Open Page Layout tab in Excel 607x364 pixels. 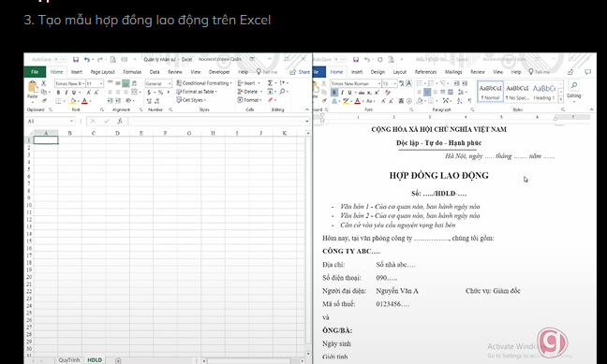point(103,72)
